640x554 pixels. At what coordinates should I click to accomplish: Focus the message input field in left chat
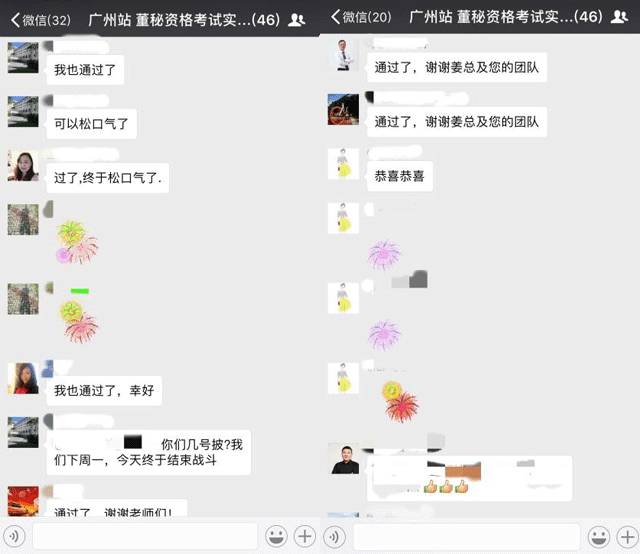(x=145, y=536)
